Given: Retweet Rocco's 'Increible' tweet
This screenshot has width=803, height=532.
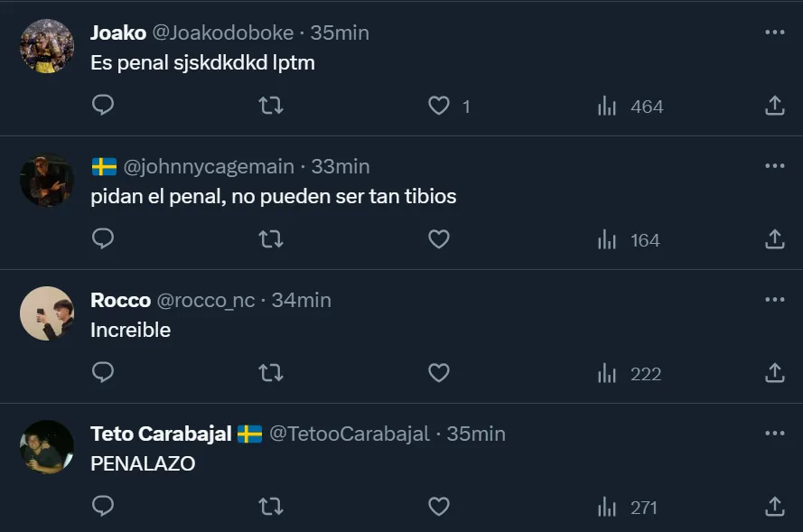Looking at the screenshot, I should 271,373.
